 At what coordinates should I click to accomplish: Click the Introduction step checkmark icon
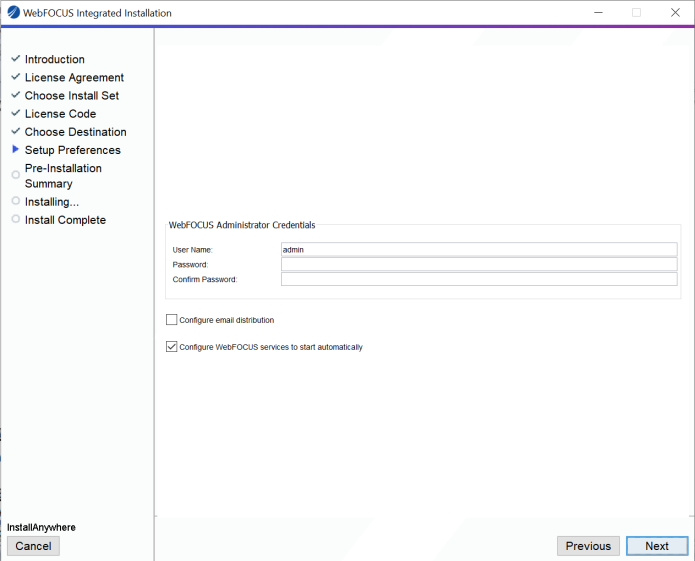16,58
